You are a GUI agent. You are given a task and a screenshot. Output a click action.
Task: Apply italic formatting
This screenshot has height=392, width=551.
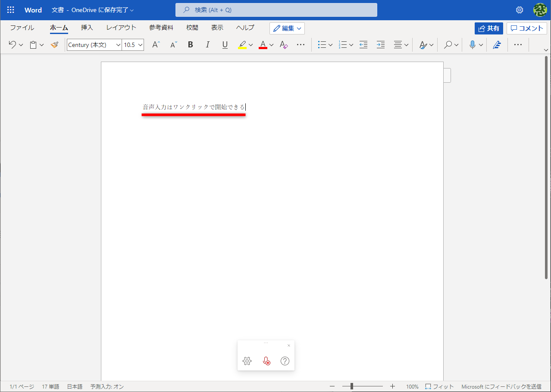207,44
